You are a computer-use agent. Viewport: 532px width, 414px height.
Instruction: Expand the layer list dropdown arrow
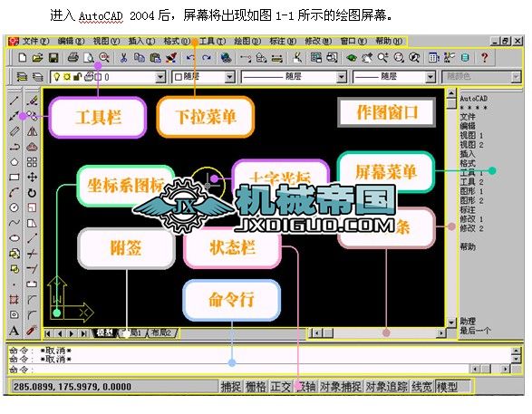pos(160,77)
